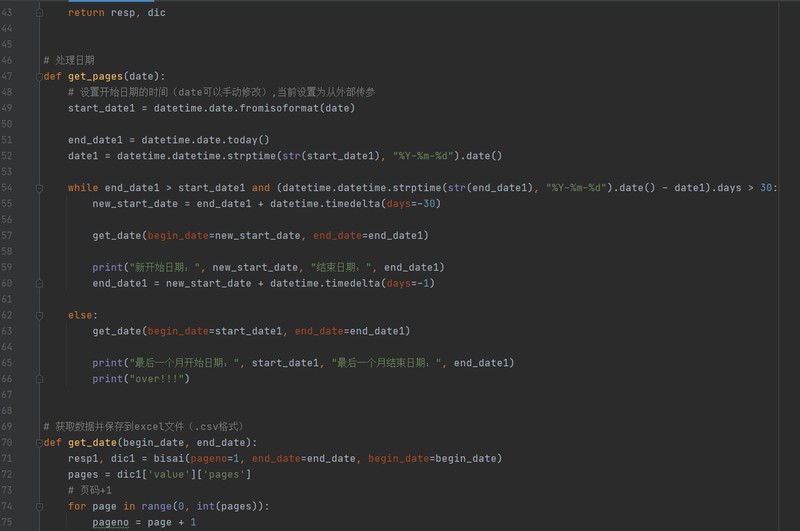
Task: Click gutter line number 55
Action: [x=7, y=204]
